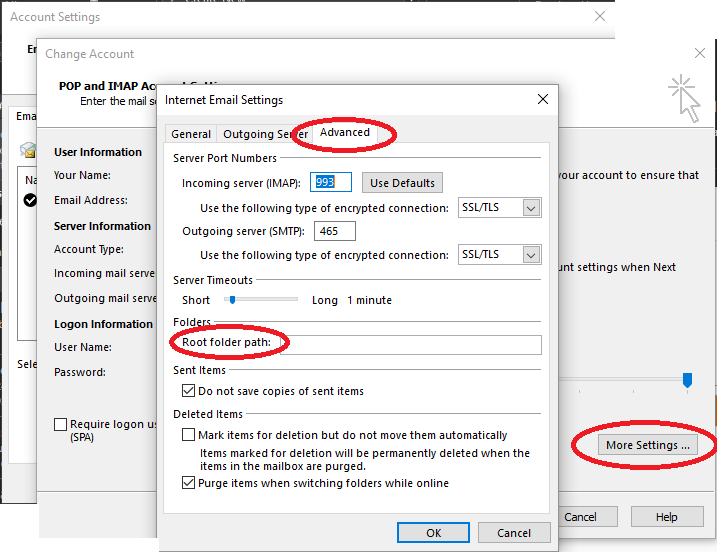Click the cursor wizard icon in Change Account
This screenshot has height=552, width=717.
click(x=685, y=98)
